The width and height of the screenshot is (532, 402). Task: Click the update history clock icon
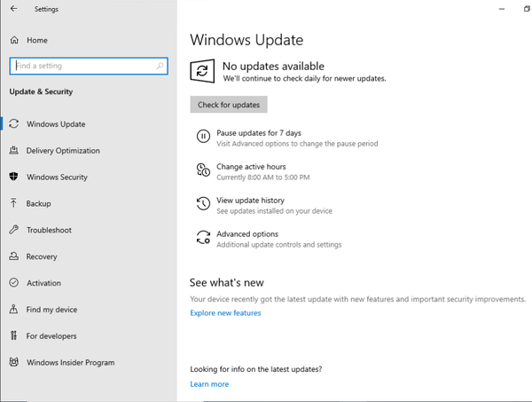coord(203,204)
